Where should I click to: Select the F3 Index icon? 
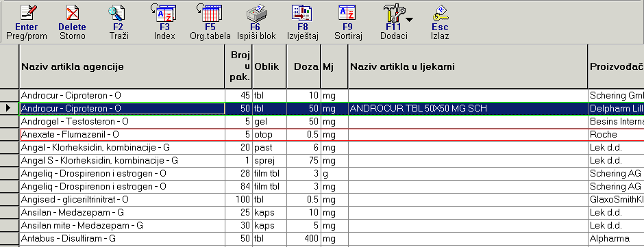[164, 13]
